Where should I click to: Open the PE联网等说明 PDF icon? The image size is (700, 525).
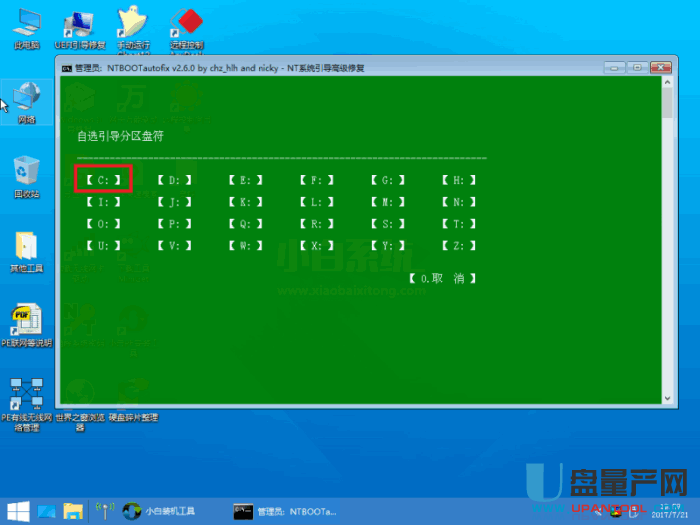27,323
